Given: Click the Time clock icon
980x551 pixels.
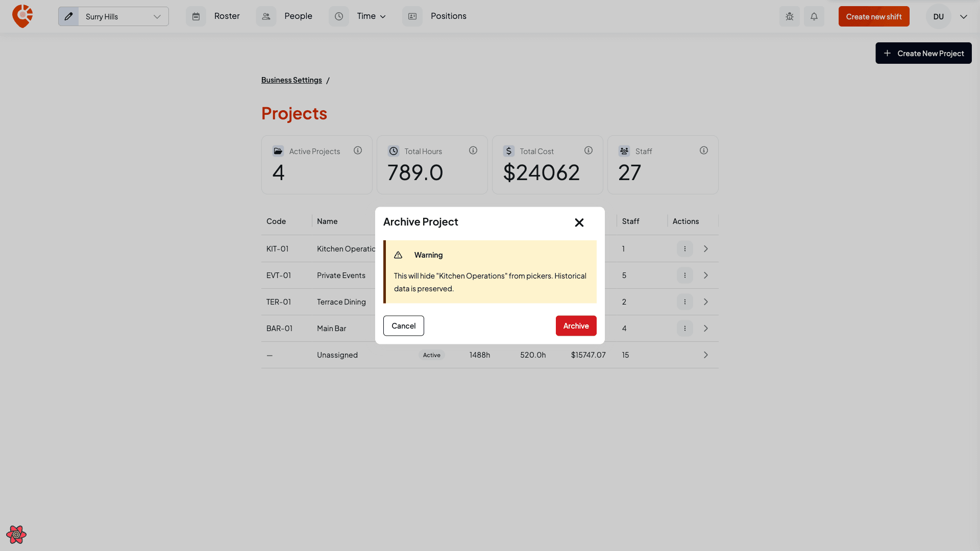Looking at the screenshot, I should coord(339,16).
